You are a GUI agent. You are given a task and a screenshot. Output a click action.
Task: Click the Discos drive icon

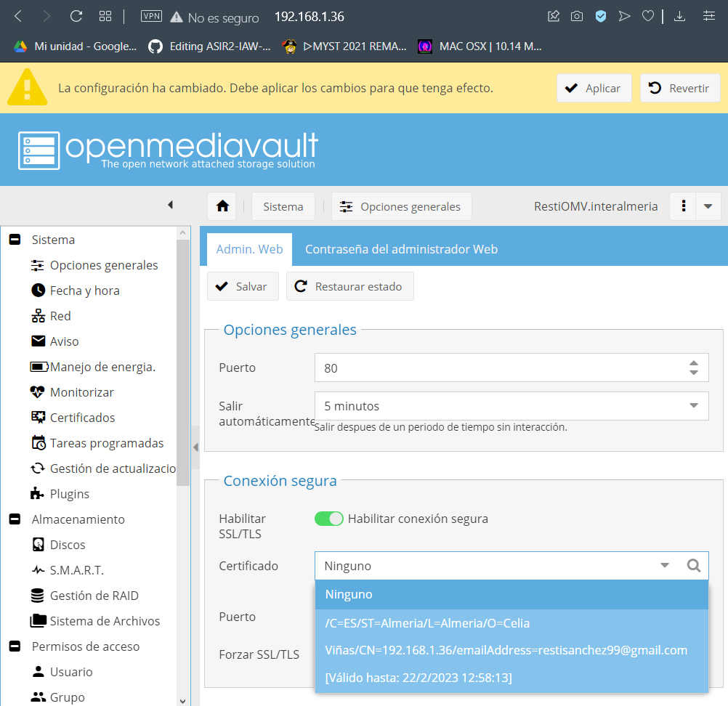39,545
